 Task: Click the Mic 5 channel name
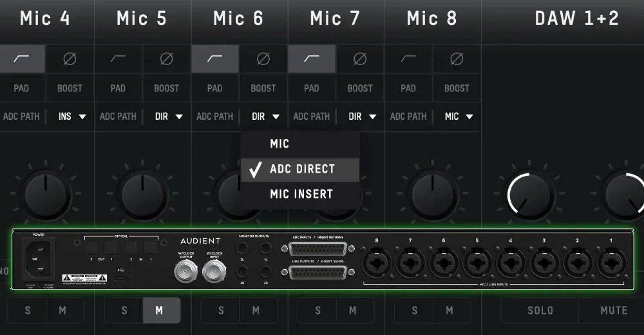[x=142, y=19]
